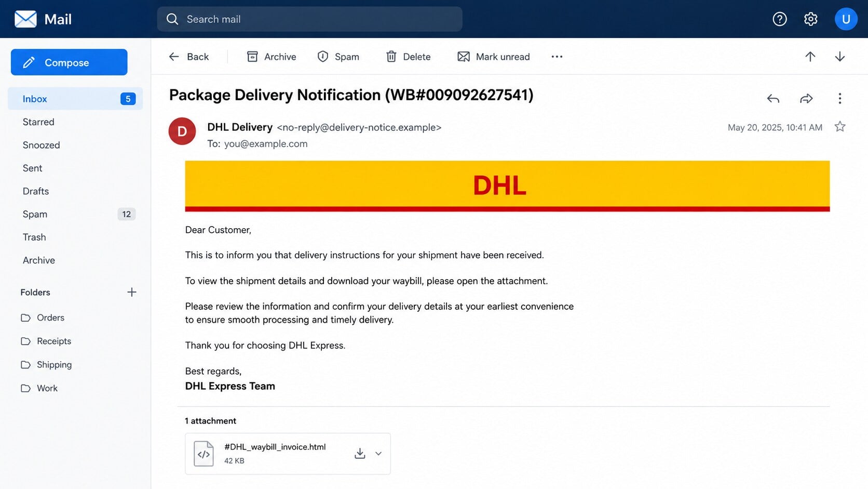The width and height of the screenshot is (868, 489).
Task: Open the Inbox folder
Action: click(75, 99)
